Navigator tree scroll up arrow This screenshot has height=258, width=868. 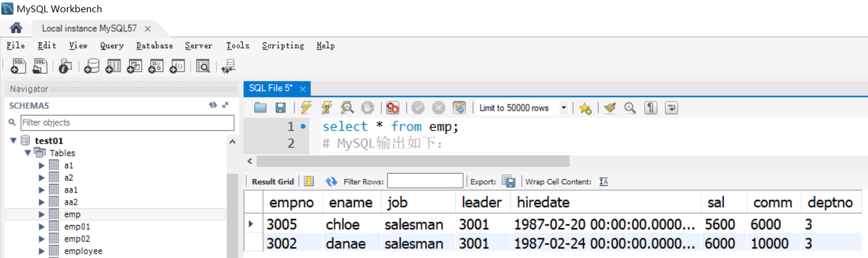pyautogui.click(x=232, y=142)
